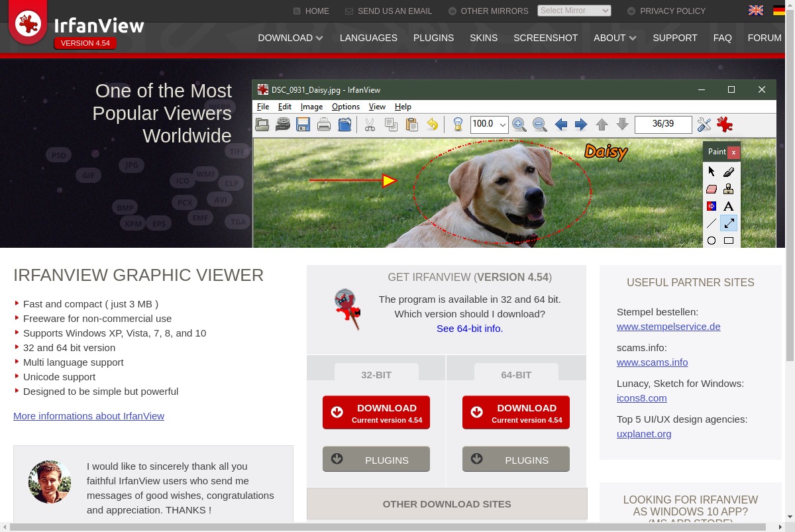The height and width of the screenshot is (532, 795).
Task: Click the Slideshow icon in IrfanView toolbar
Action: click(x=283, y=125)
